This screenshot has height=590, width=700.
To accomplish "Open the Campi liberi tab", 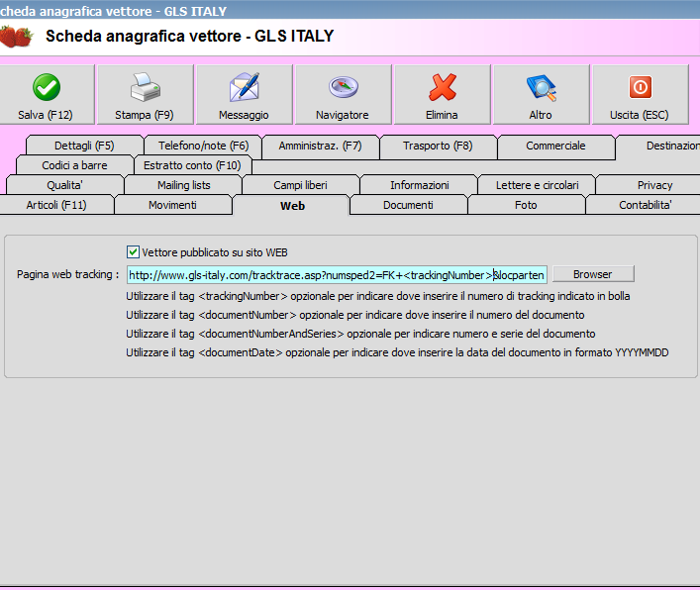I will click(x=300, y=185).
